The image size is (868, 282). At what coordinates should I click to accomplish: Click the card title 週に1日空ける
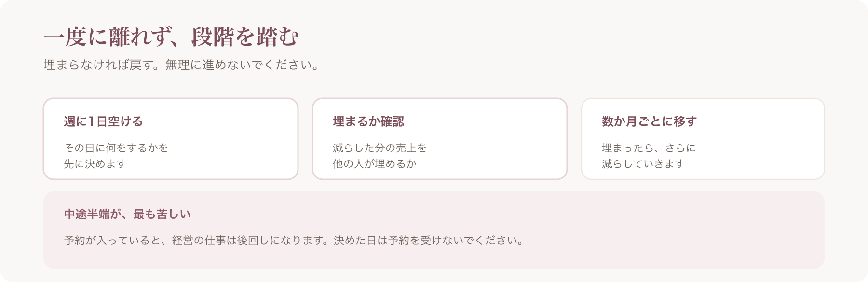pos(103,121)
